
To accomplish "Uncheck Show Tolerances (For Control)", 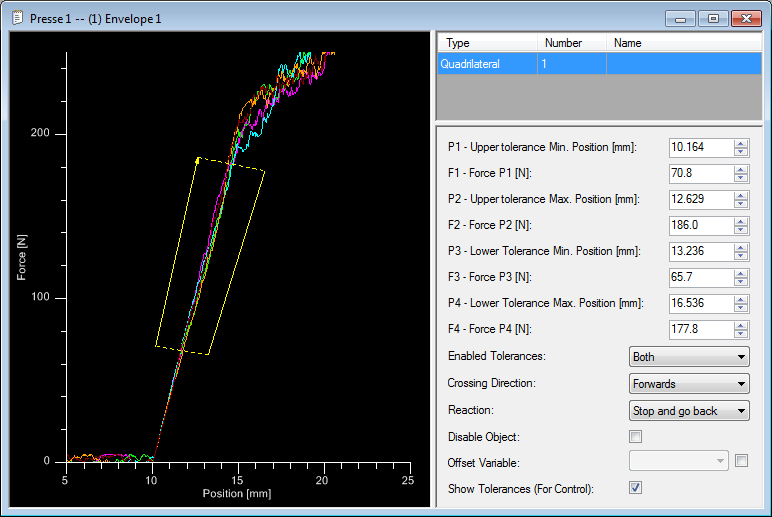I will click(x=635, y=488).
